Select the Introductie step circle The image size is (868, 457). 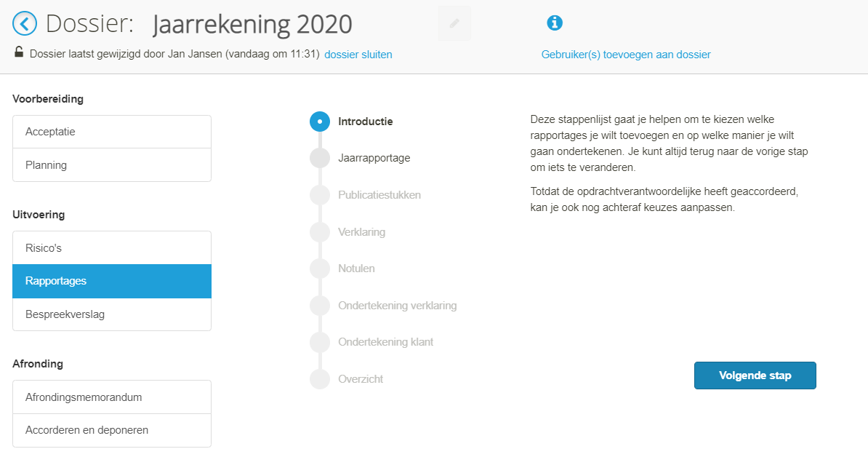(320, 122)
